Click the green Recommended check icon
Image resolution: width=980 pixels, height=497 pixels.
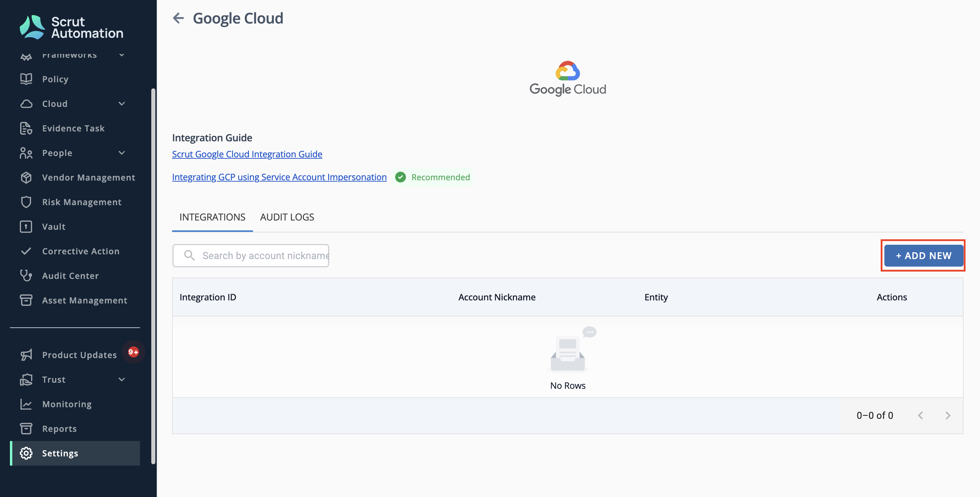pyautogui.click(x=400, y=177)
